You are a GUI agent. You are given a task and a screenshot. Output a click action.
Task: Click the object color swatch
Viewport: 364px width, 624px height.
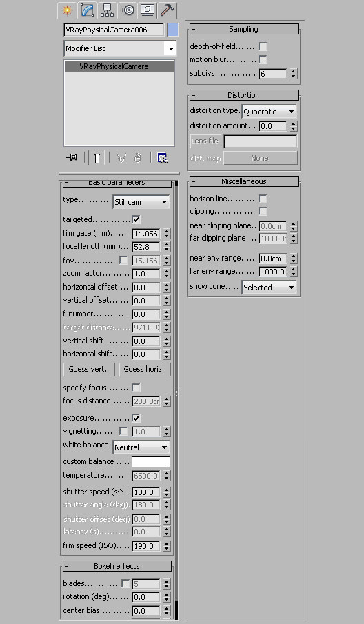pyautogui.click(x=172, y=30)
